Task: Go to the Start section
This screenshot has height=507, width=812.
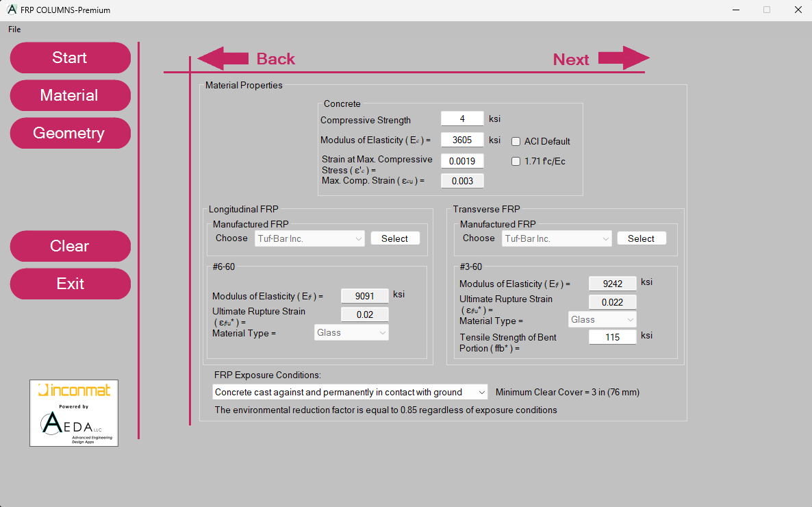Action: coord(70,58)
